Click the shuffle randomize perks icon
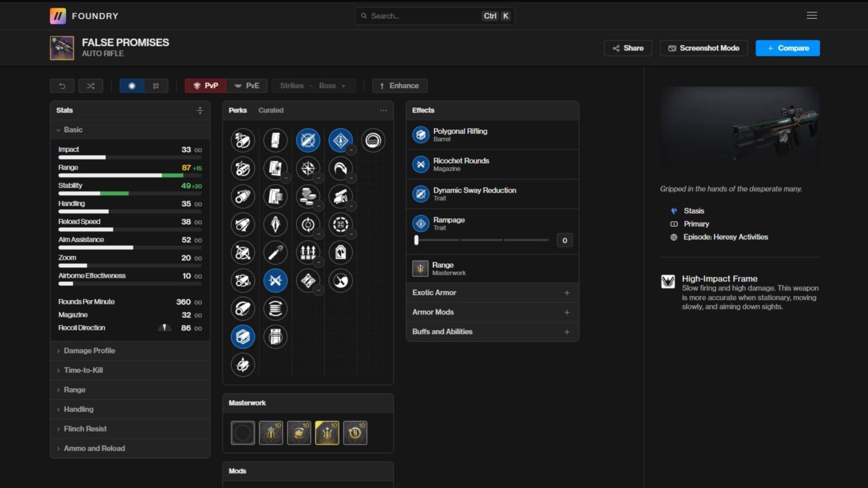Image resolution: width=868 pixels, height=488 pixels. (x=90, y=86)
